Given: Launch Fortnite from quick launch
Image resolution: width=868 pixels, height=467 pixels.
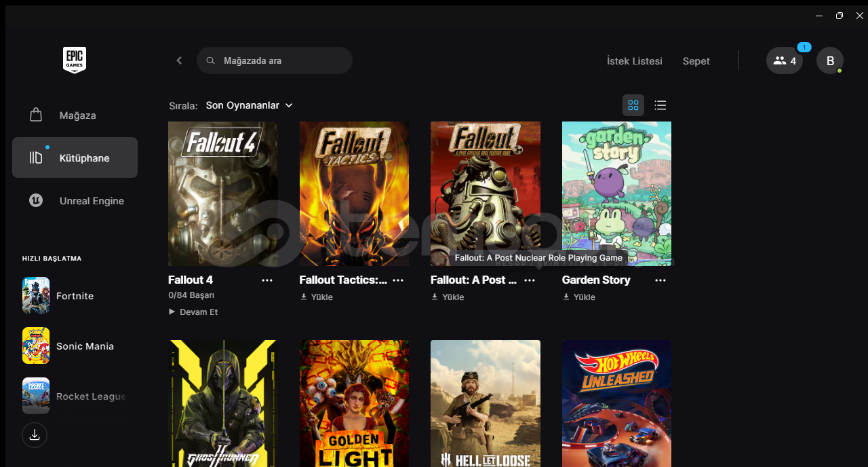Looking at the screenshot, I should click(x=75, y=295).
